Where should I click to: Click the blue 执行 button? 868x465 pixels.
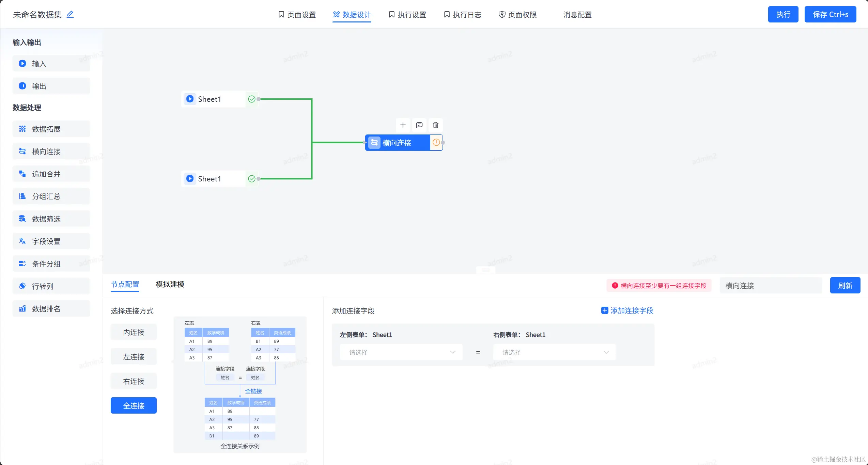[x=783, y=14]
